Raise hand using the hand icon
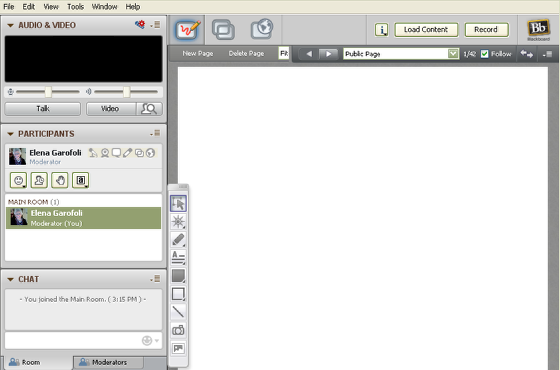 [60, 180]
